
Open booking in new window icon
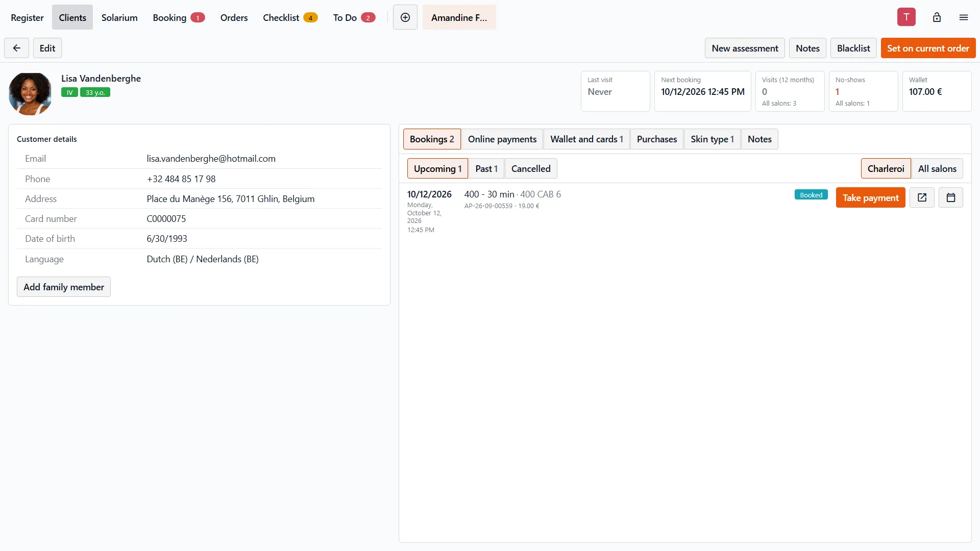922,197
